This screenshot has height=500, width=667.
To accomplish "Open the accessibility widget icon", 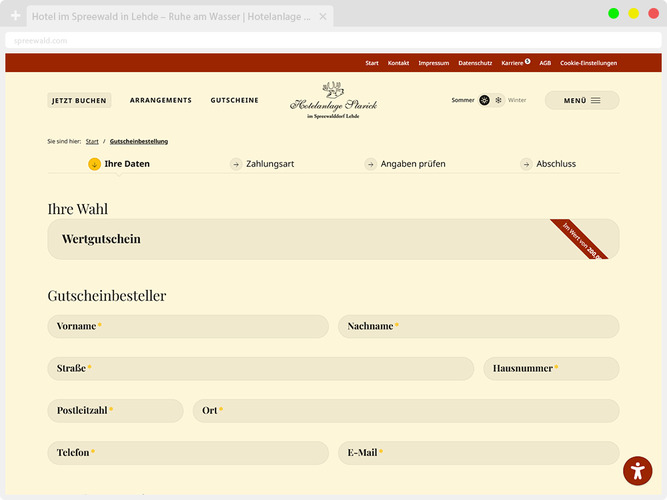I will (x=637, y=470).
